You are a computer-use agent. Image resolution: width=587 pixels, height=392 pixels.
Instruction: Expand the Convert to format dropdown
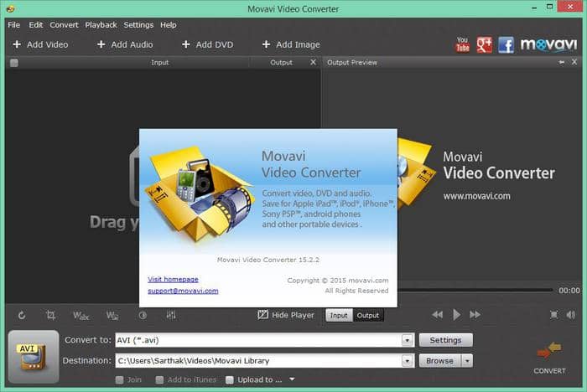[408, 340]
